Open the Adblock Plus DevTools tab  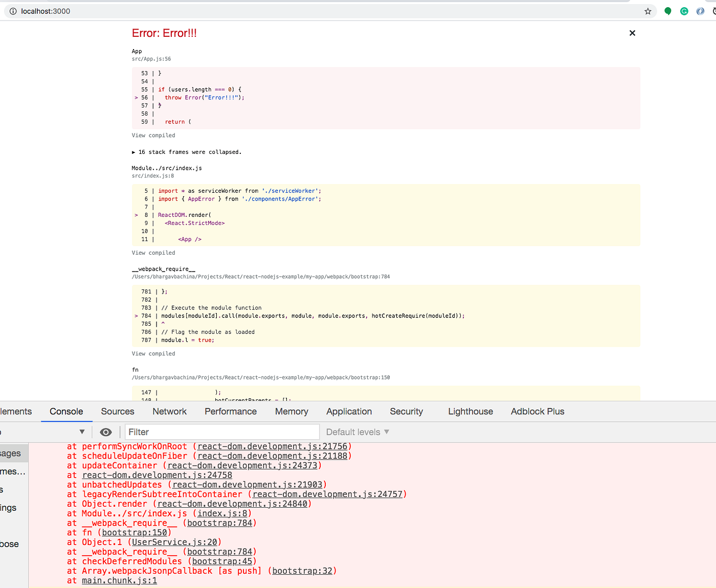coord(538,412)
